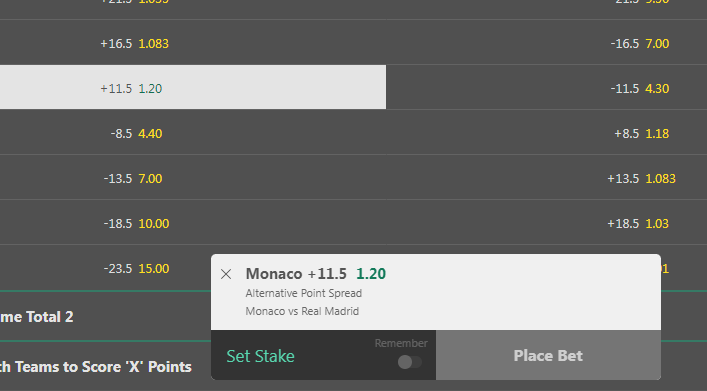This screenshot has width=707, height=391.
Task: Pick the +18.5 spread at 1.03 odds
Action: click(546, 222)
